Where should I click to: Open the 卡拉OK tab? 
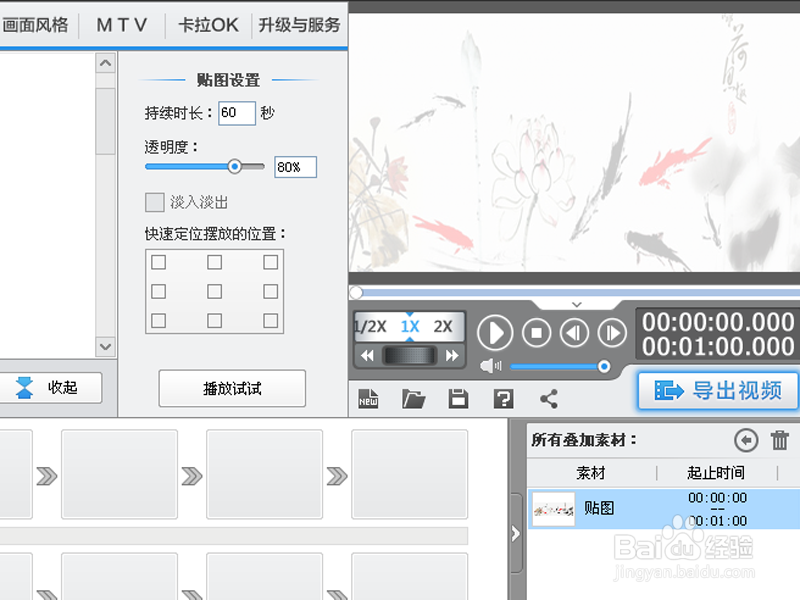[208, 25]
